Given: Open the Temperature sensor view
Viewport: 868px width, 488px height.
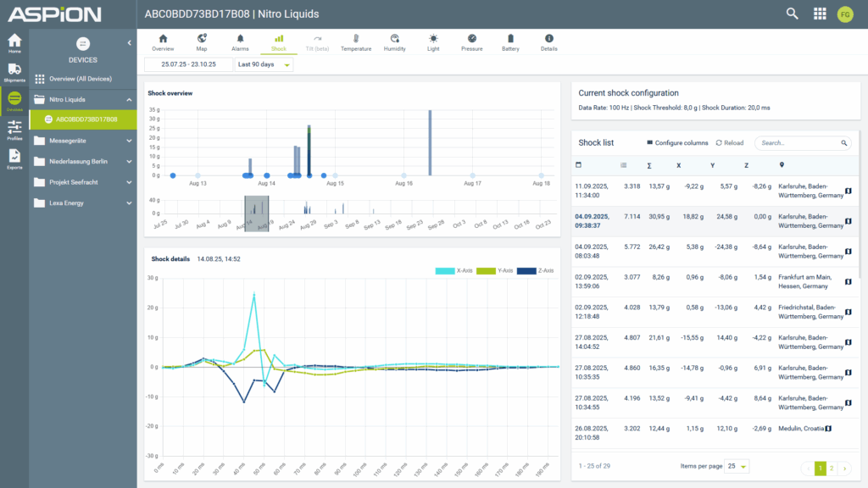Looking at the screenshot, I should point(356,43).
